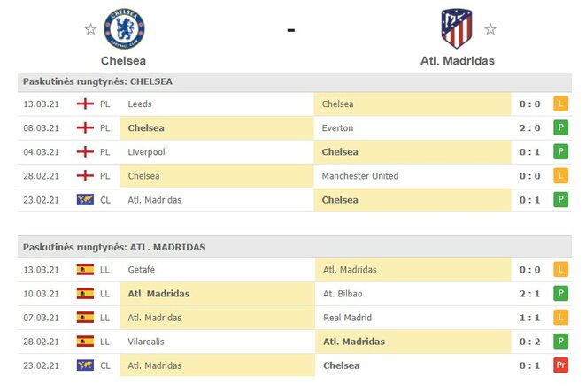The height and width of the screenshot is (392, 586).
Task: Toggle favorite star beside Chelsea crest
Action: tap(90, 29)
